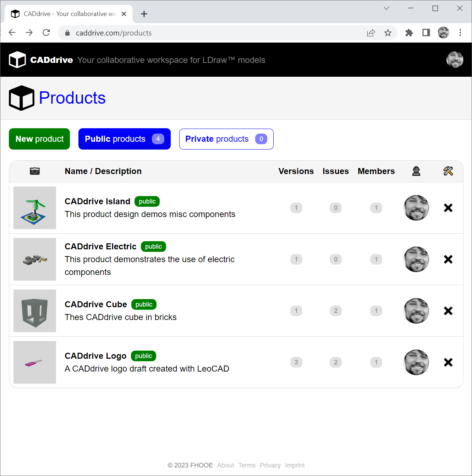Delete CADdrive Island with the X icon
Image resolution: width=472 pixels, height=476 pixels.
point(448,208)
